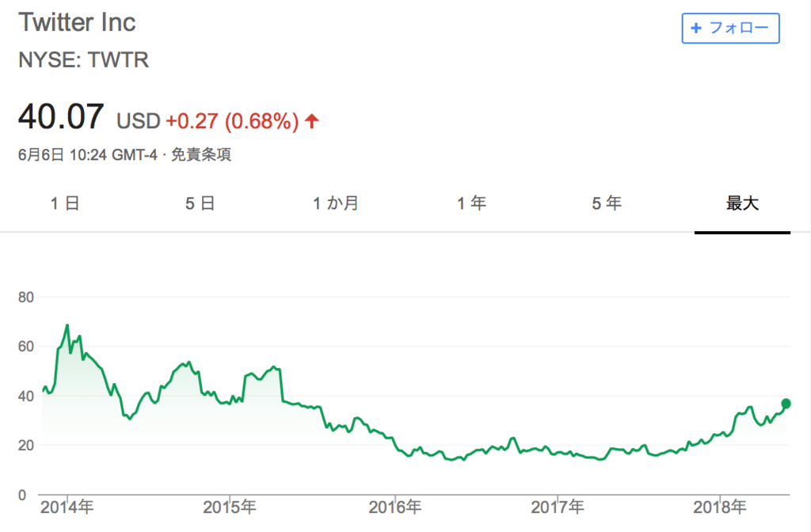This screenshot has width=811, height=532.
Task: Click the 2017年 axis label
Action: [x=557, y=507]
